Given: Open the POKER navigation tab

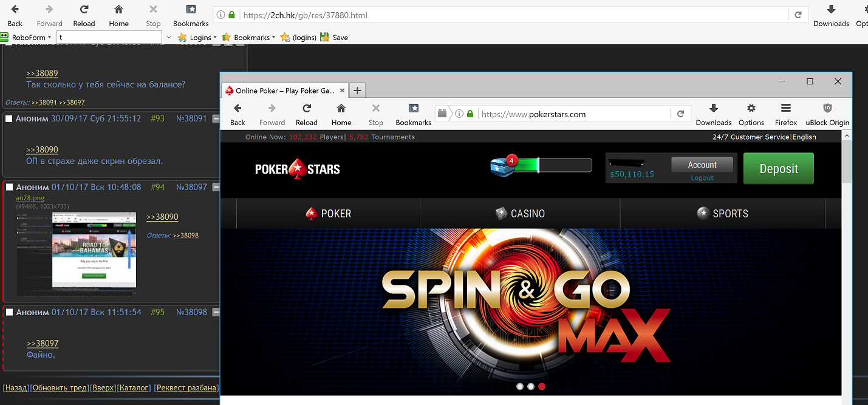Looking at the screenshot, I should (328, 214).
